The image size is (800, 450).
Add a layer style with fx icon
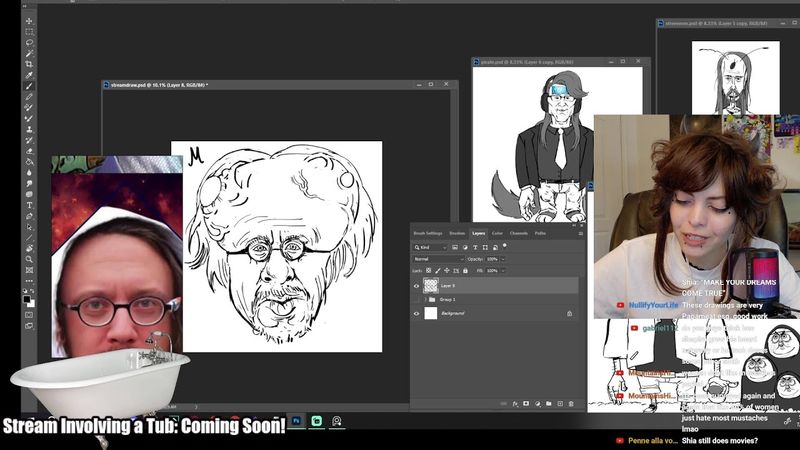coord(515,404)
